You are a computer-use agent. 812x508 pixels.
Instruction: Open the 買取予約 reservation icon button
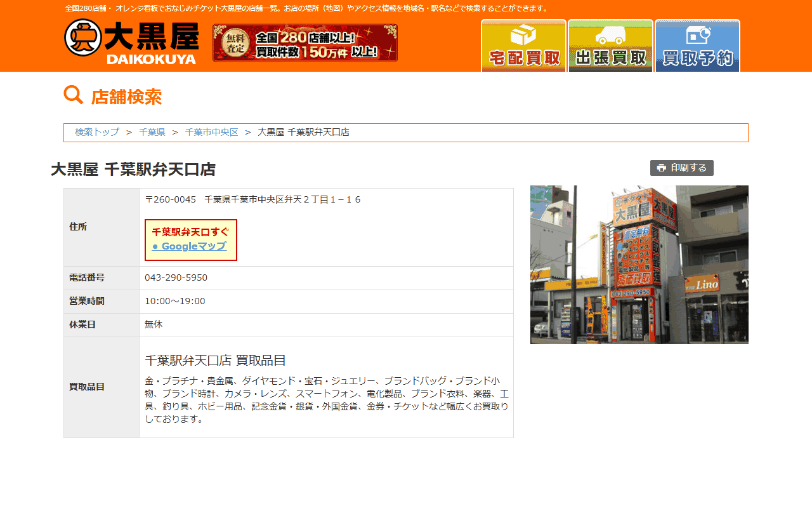pos(698,46)
